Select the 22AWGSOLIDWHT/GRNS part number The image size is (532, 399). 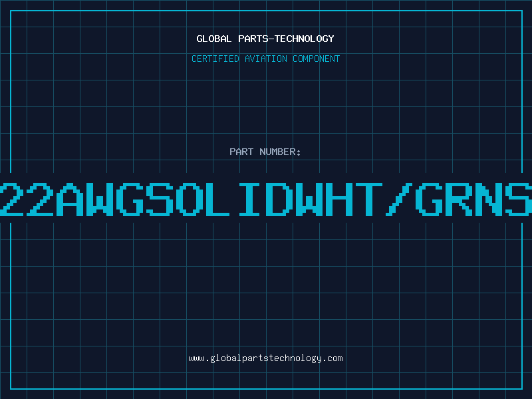(x=266, y=198)
